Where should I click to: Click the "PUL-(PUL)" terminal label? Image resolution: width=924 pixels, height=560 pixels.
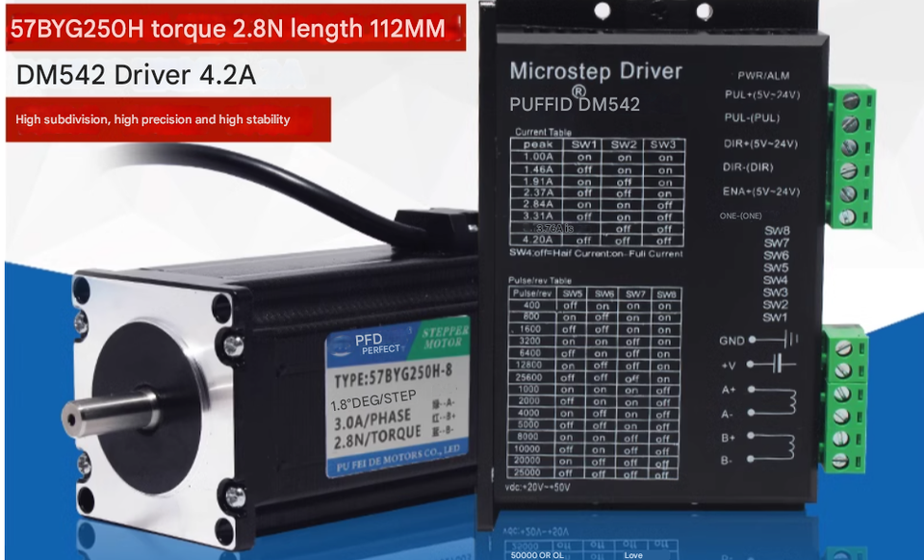point(752,117)
